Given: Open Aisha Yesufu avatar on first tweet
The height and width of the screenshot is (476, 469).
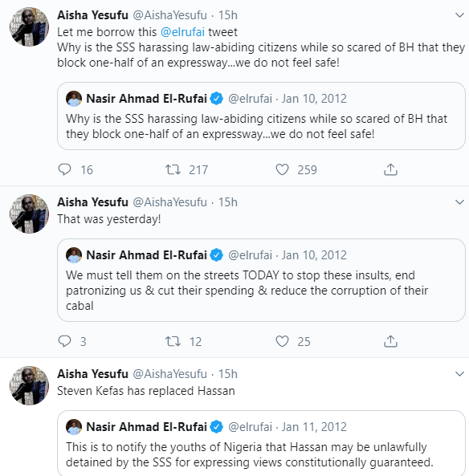Looking at the screenshot, I should [x=29, y=26].
